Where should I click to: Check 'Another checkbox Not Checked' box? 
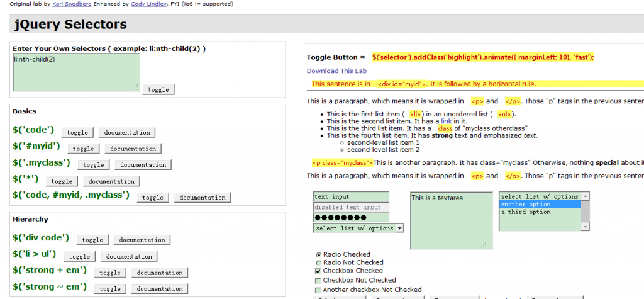coord(318,290)
